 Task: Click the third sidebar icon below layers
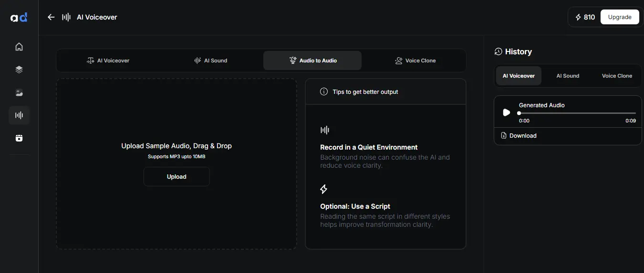(x=19, y=92)
